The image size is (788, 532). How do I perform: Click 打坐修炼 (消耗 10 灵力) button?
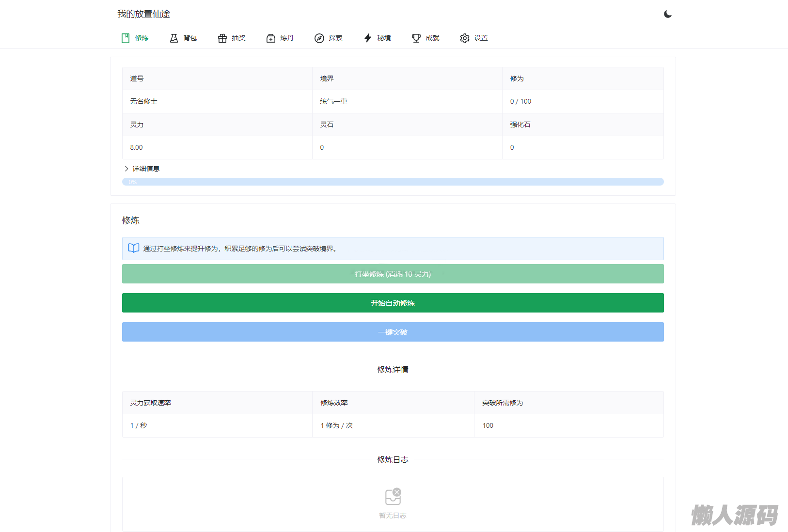(393, 274)
